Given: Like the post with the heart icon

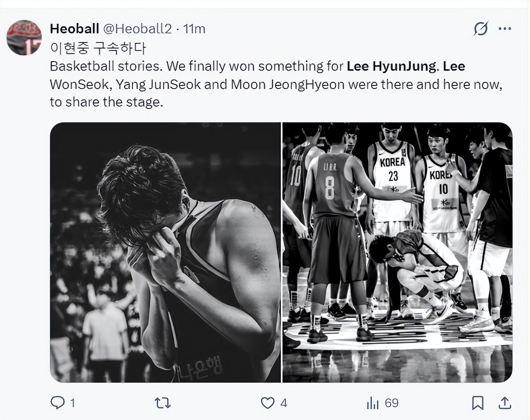Looking at the screenshot, I should (267, 403).
